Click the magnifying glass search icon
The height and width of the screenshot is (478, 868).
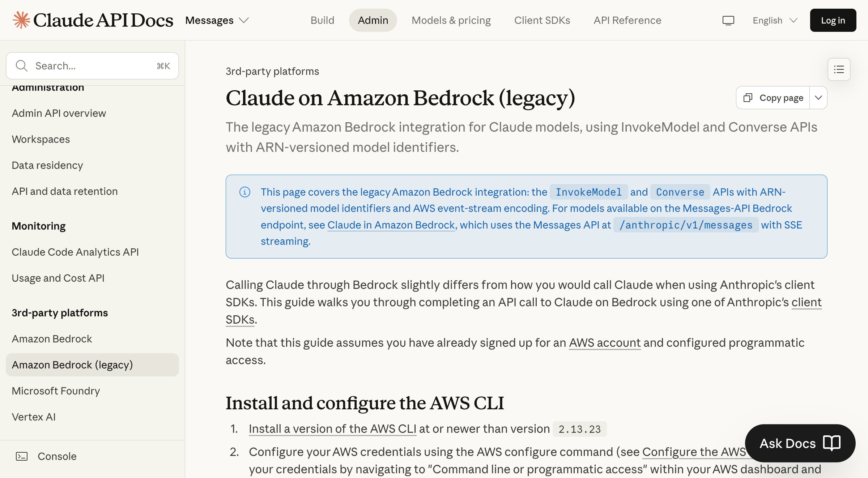(x=21, y=65)
